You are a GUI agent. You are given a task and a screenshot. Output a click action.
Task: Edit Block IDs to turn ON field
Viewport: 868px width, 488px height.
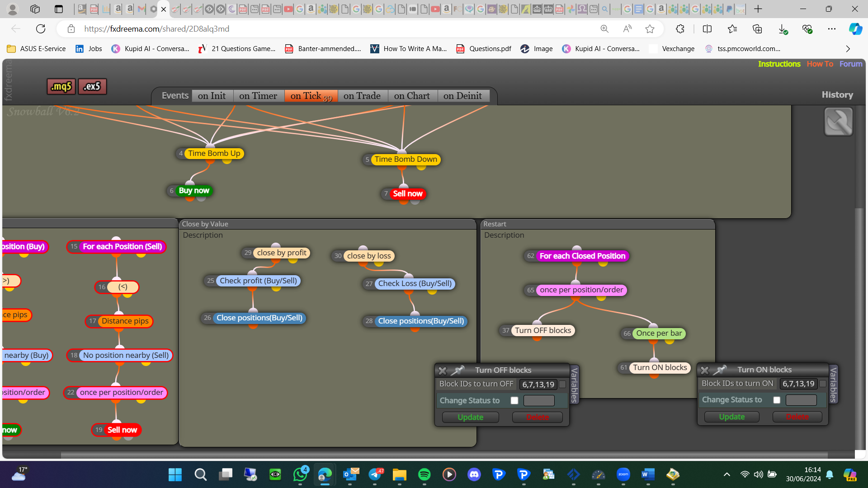click(x=798, y=384)
